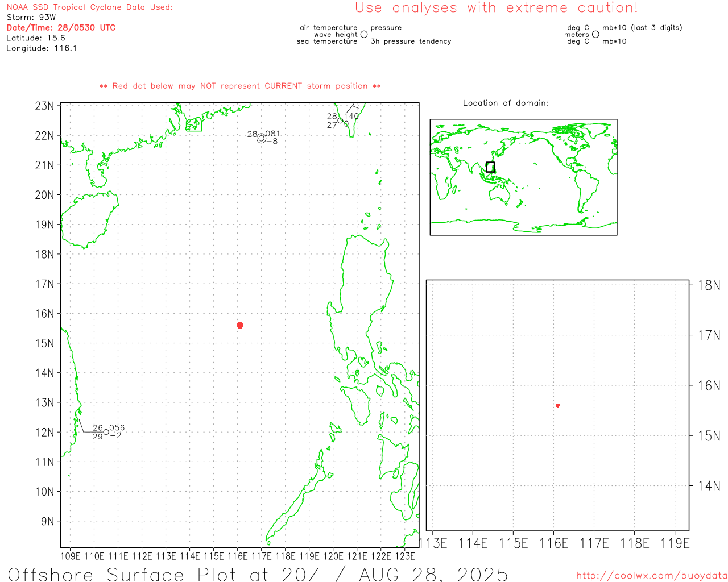
Task: Click 'Date/Time: 28/0530 UTC' text
Action: [61, 27]
